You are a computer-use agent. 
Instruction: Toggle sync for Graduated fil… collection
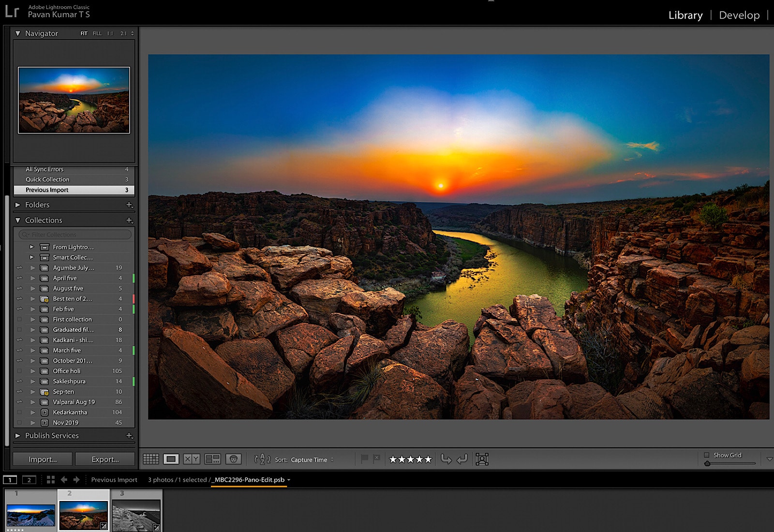[19, 330]
